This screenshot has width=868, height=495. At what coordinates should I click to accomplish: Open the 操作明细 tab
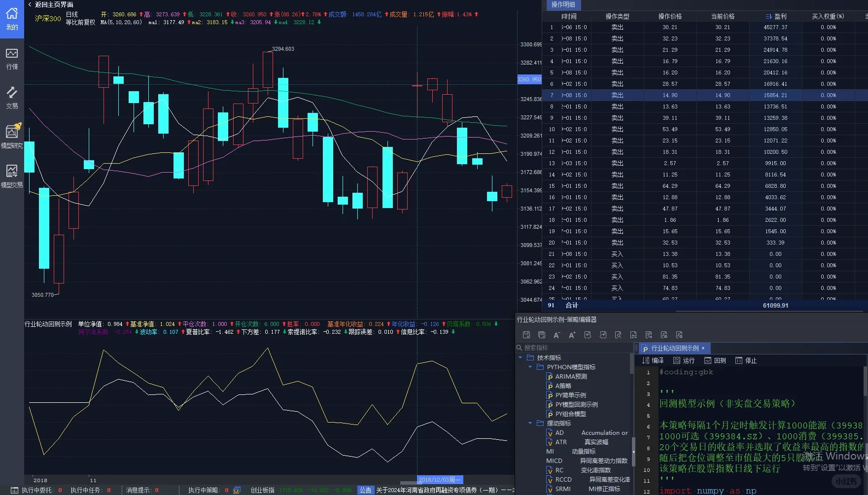tap(562, 5)
